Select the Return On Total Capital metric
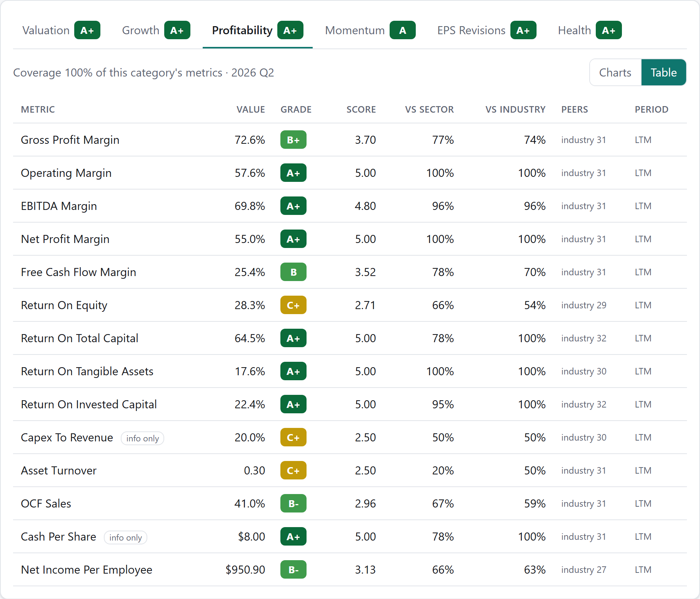The height and width of the screenshot is (599, 700). (80, 338)
